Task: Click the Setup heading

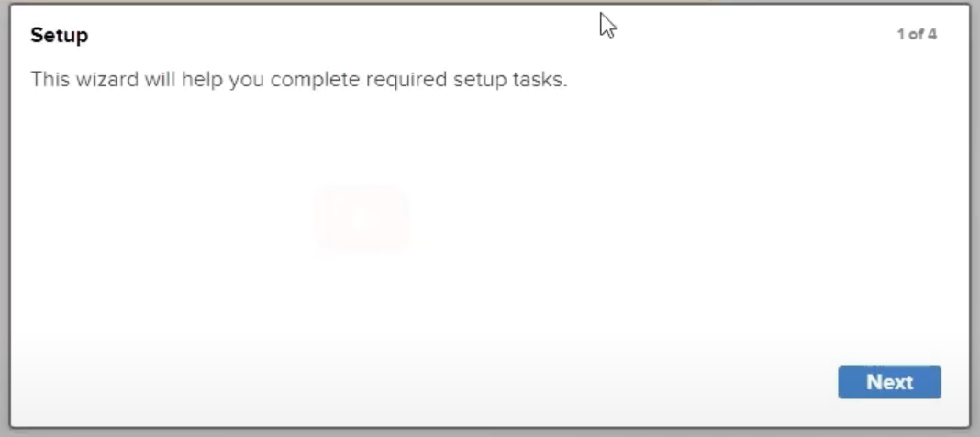Action: tap(60, 36)
